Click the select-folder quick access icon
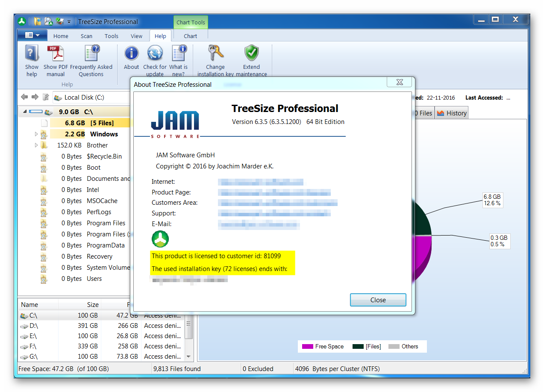The image size is (544, 392). click(x=38, y=21)
